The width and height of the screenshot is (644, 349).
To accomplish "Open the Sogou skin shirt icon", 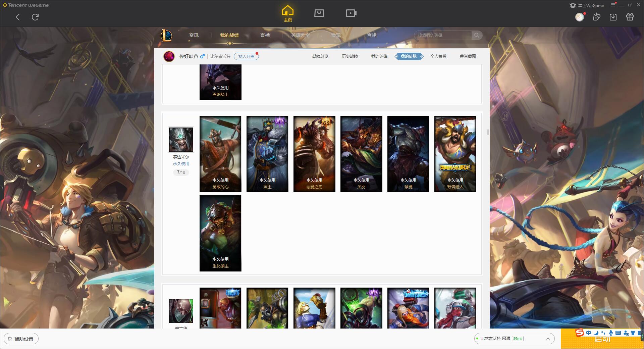I will coord(633,333).
